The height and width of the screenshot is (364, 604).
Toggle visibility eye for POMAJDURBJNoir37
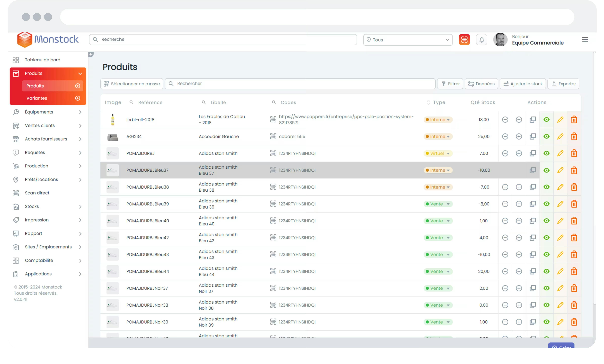[546, 288]
